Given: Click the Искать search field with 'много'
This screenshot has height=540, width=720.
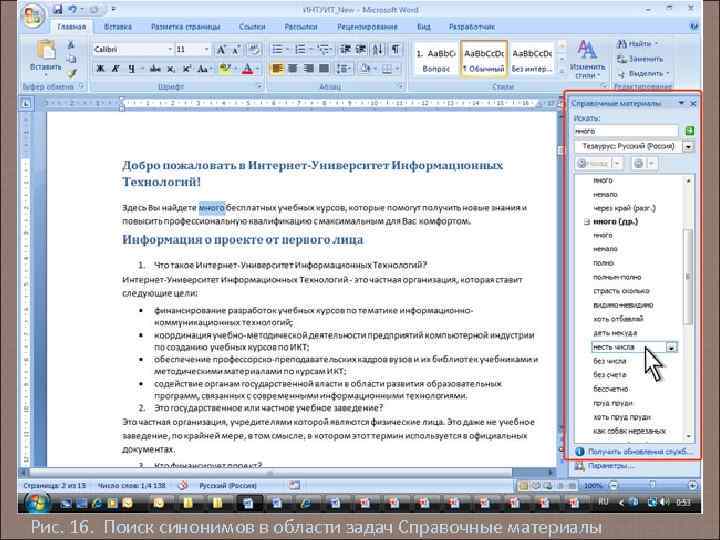Looking at the screenshot, I should [x=626, y=131].
